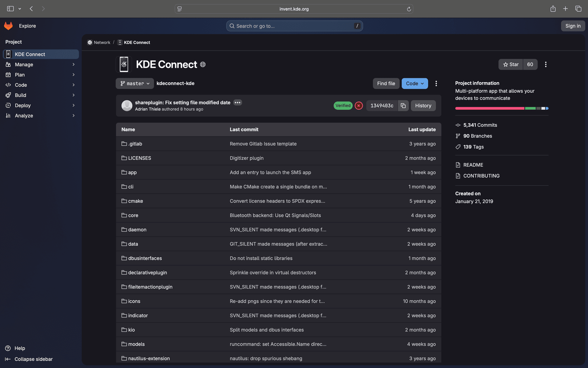Click the History button

[423, 105]
